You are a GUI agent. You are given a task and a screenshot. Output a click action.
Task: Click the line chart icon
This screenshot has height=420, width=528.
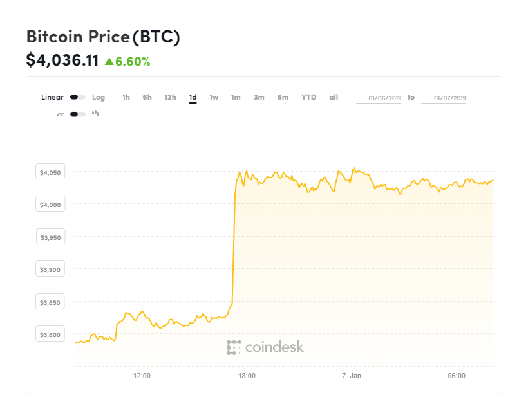point(60,114)
